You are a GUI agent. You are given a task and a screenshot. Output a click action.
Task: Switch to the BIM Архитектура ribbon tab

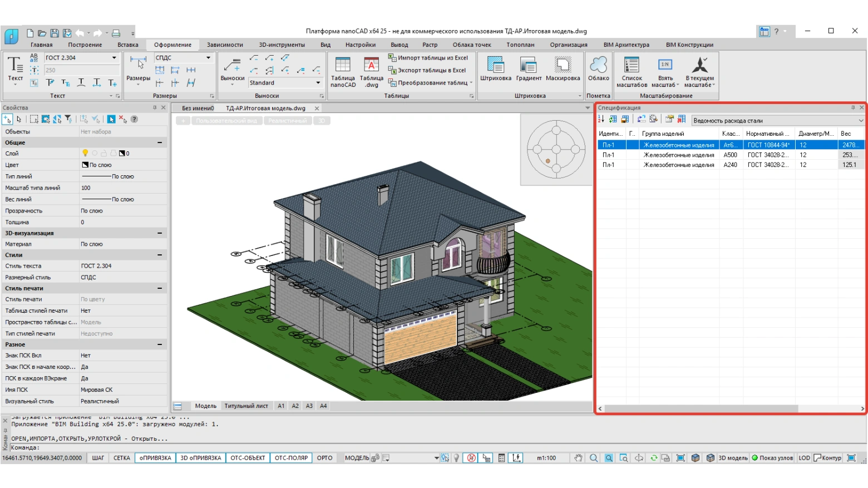tap(626, 45)
